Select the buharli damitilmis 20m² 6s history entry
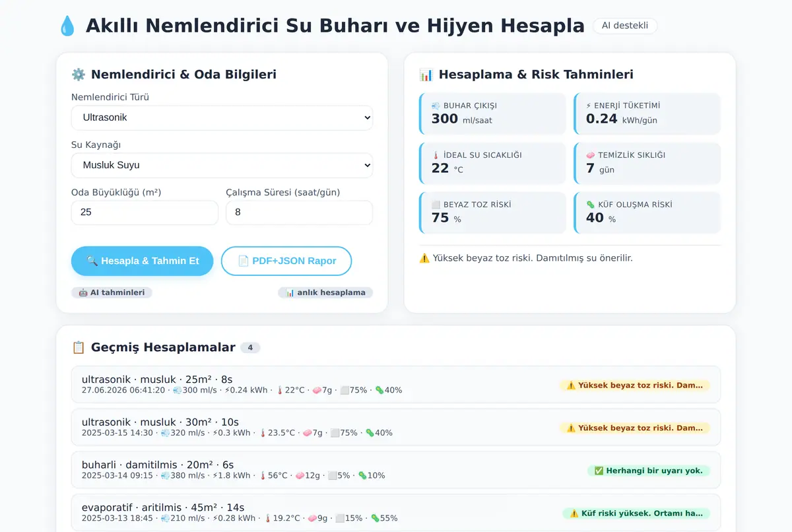 tap(396, 470)
